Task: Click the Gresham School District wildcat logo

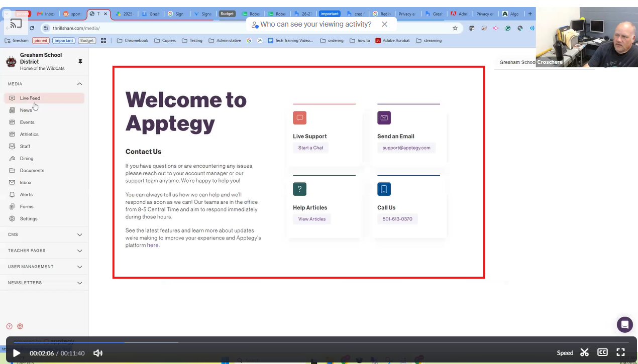Action: 11,62
